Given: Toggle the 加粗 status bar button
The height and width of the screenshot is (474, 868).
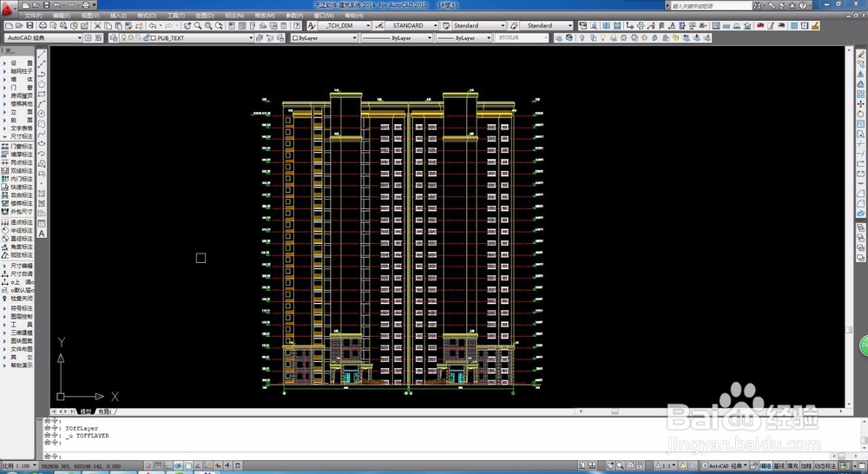Looking at the screenshot, I should [x=806, y=465].
